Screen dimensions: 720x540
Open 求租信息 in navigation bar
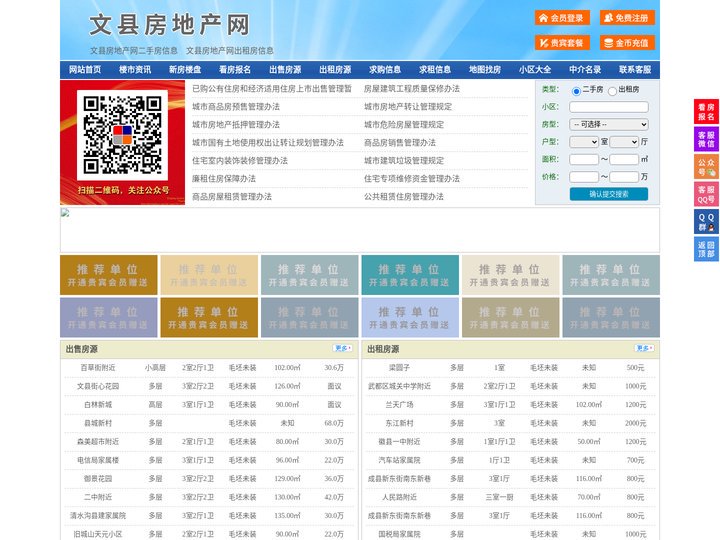[435, 70]
